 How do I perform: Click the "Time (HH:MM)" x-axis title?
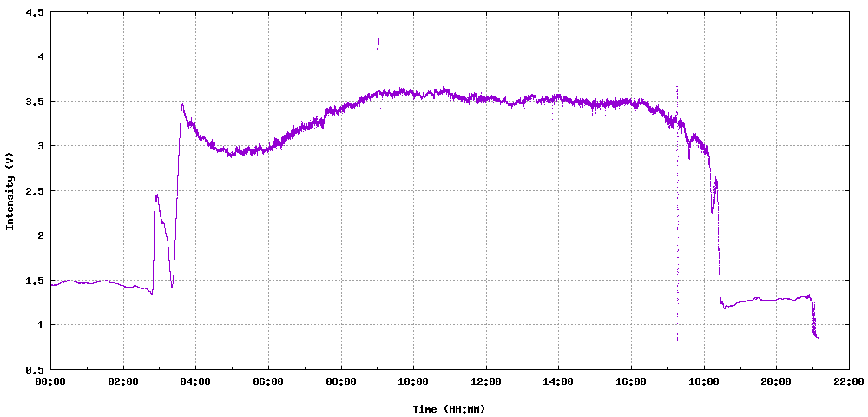click(x=449, y=409)
